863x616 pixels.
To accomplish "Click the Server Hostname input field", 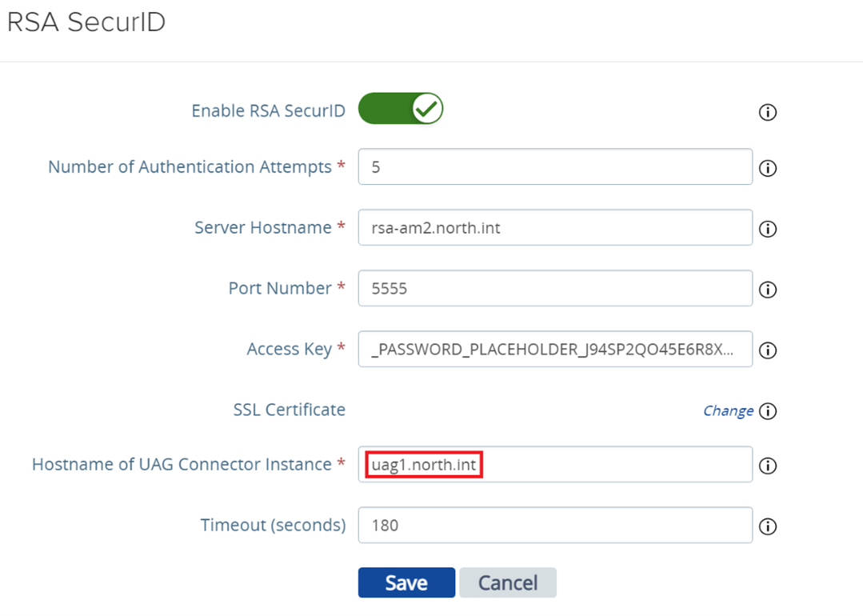I will [554, 227].
